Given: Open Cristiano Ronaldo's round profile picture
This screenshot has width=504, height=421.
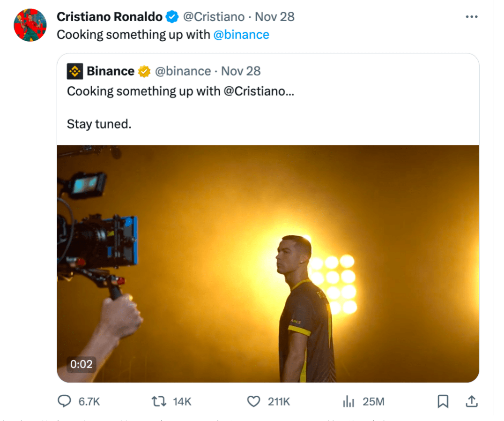Looking at the screenshot, I should (30, 25).
